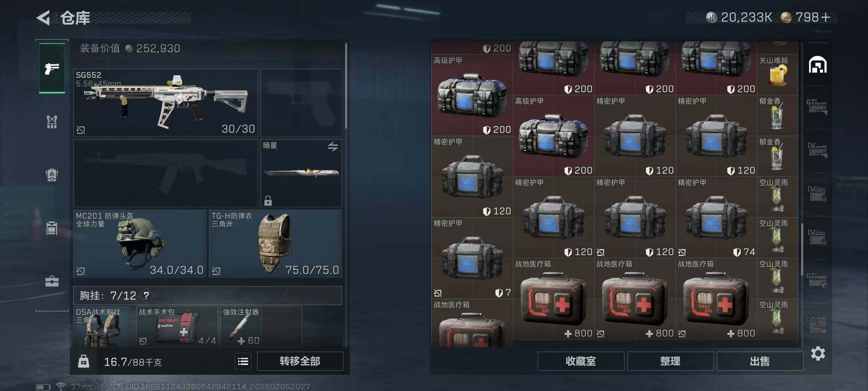Open the safe box briefcase sidebar icon

[52, 281]
